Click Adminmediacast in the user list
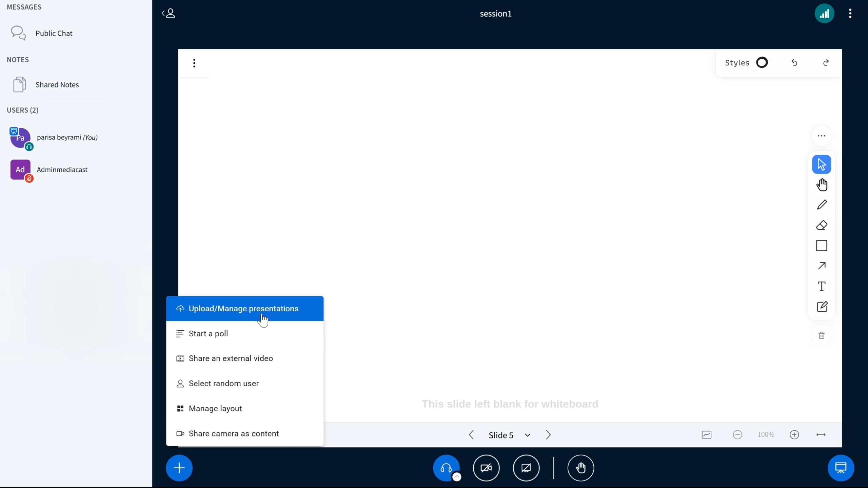868x488 pixels. 62,170
